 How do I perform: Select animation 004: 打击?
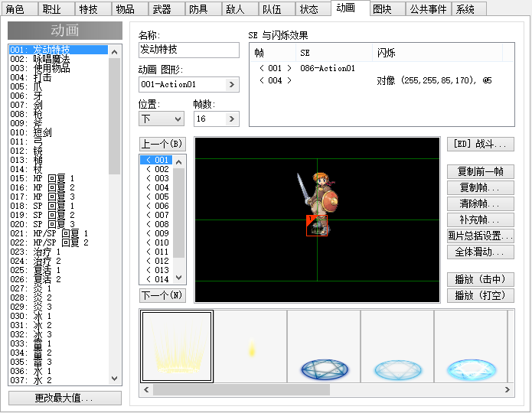coord(58,77)
